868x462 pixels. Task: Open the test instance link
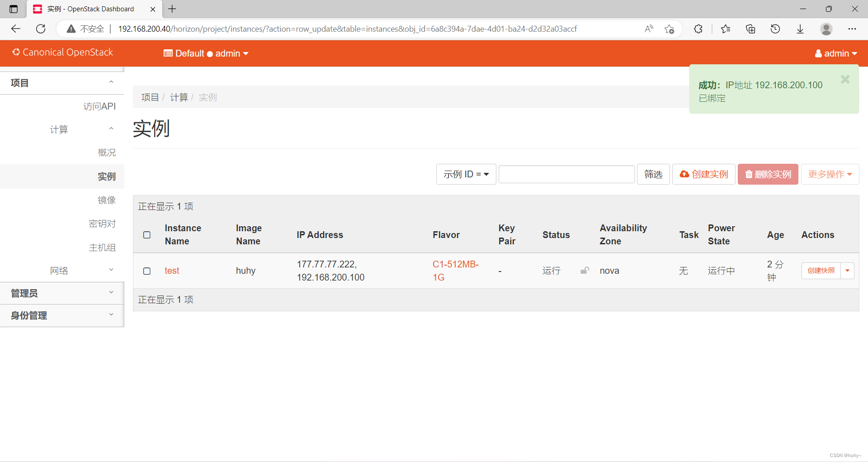tap(172, 271)
